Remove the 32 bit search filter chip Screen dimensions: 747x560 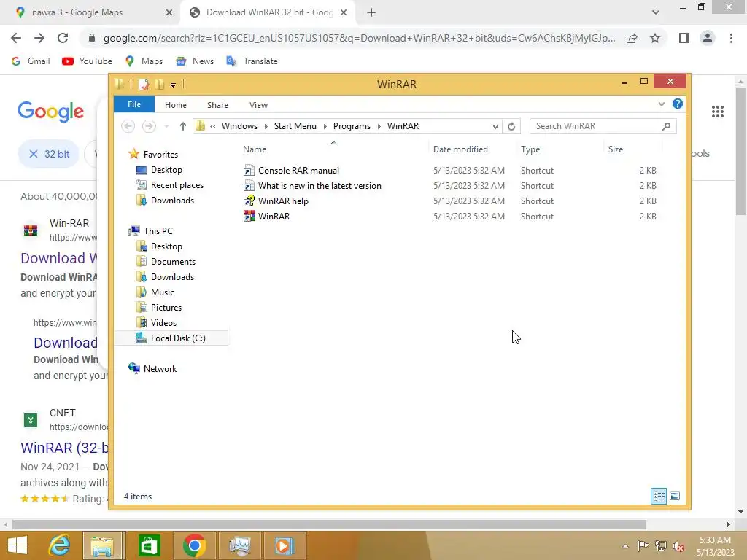34,154
